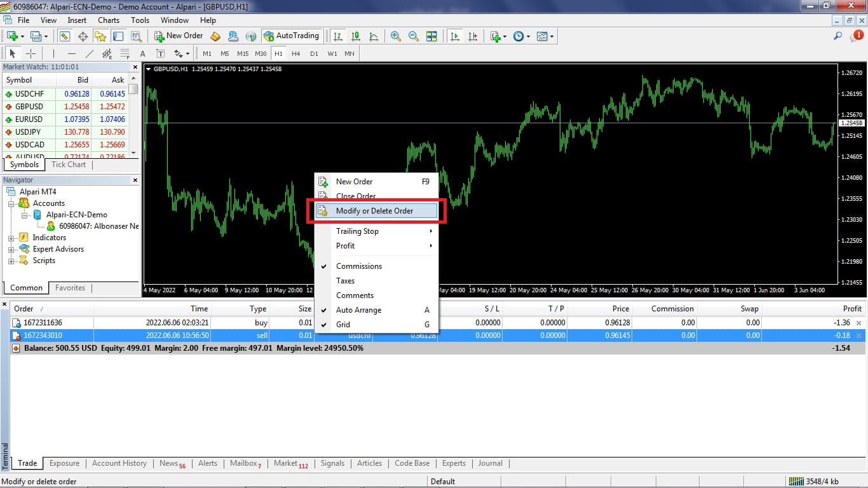The height and width of the screenshot is (488, 868).
Task: Tile chart windows icon
Action: point(432,36)
